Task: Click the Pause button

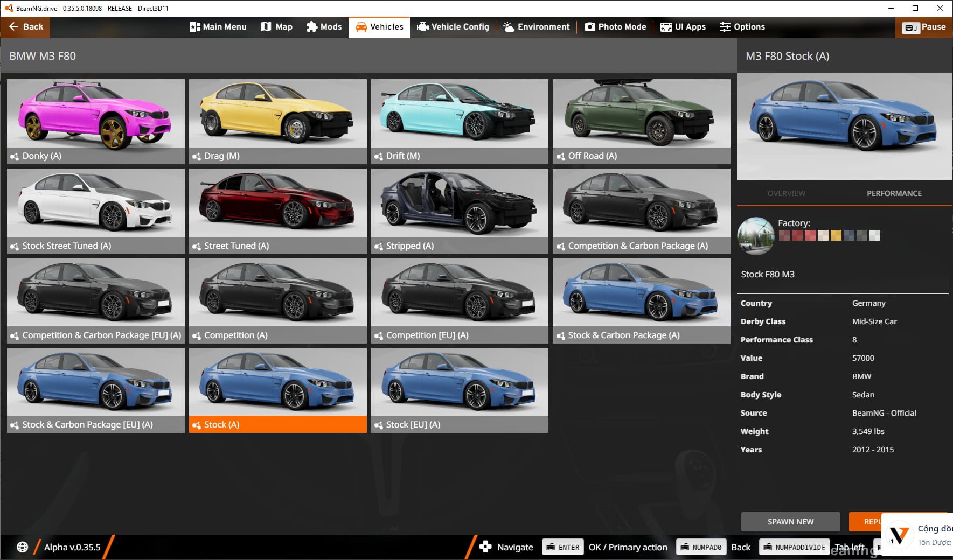Action: (924, 27)
